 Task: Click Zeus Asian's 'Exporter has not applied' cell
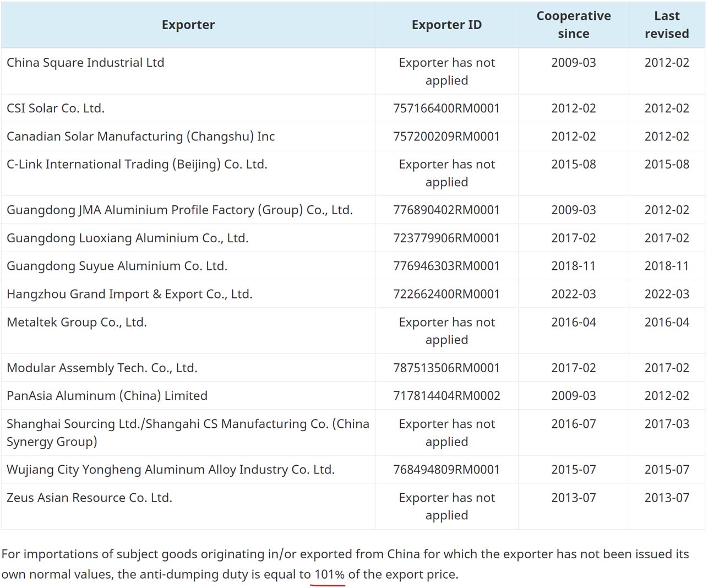click(x=446, y=507)
